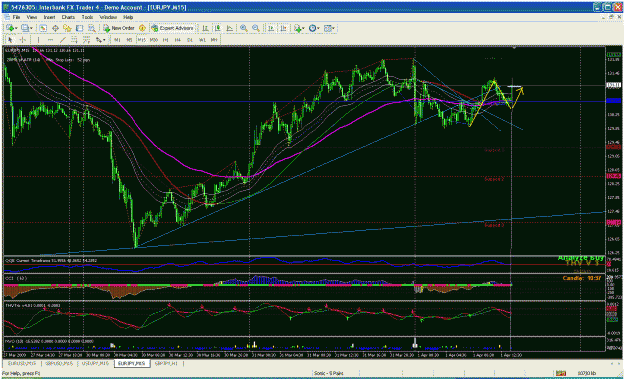Image resolution: width=625 pixels, height=379 pixels.
Task: Set timeframe to W1
Action: (x=202, y=40)
